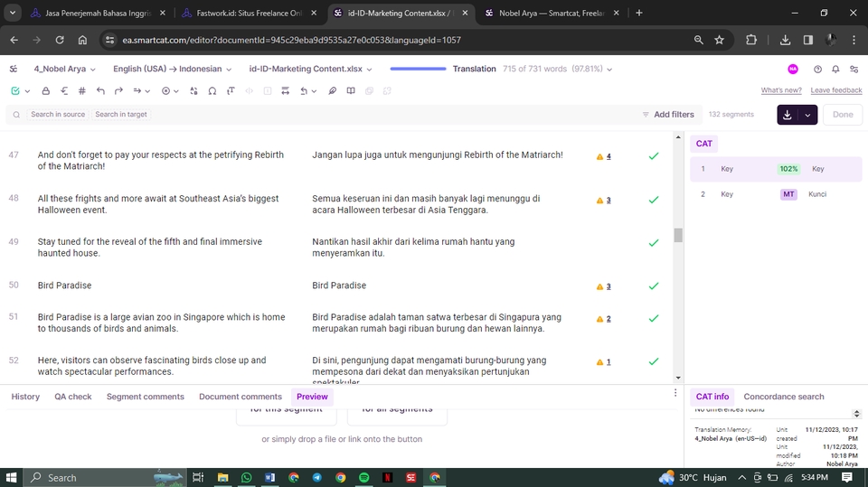The width and height of the screenshot is (868, 487).
Task: Switch to the QA check tab
Action: (73, 397)
